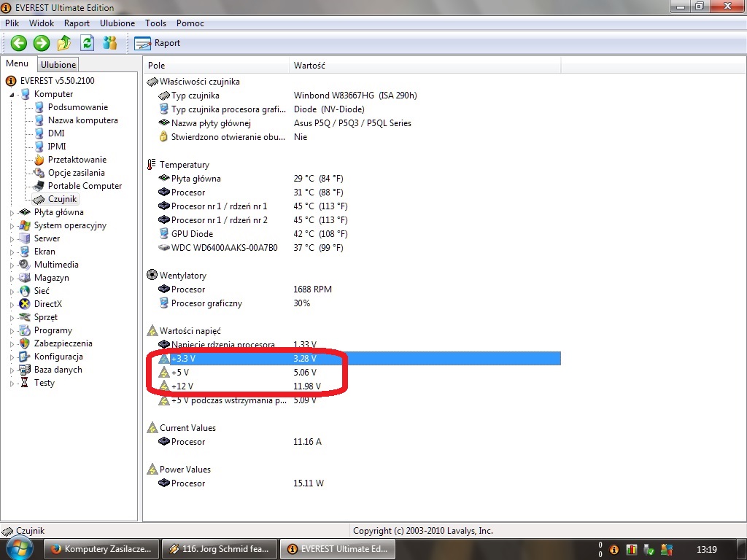Image resolution: width=747 pixels, height=560 pixels.
Task: Switch to the Ulubione tab
Action: pyautogui.click(x=58, y=65)
